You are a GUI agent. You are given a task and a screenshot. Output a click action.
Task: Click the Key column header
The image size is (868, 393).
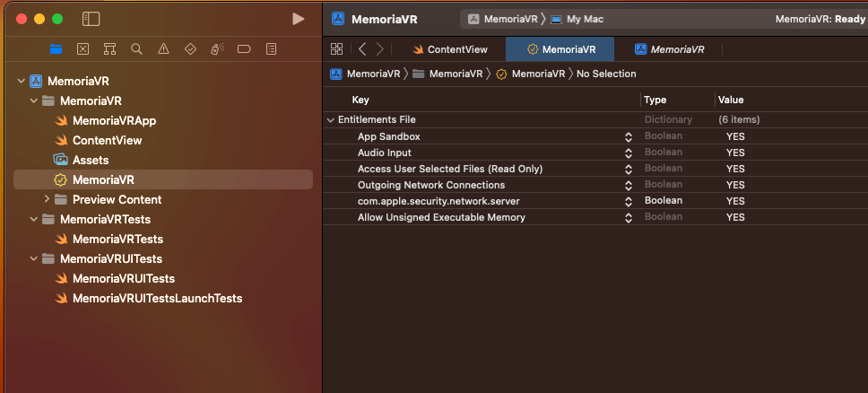point(360,100)
